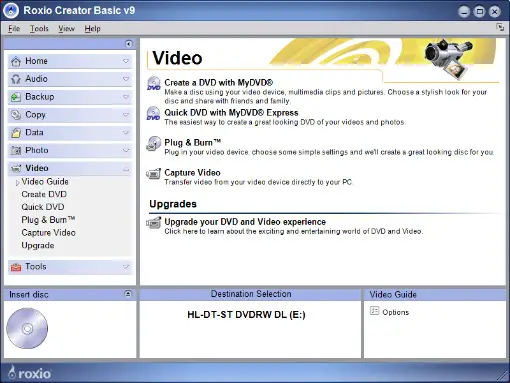Open Create a DVD with MyDVD link

click(219, 83)
